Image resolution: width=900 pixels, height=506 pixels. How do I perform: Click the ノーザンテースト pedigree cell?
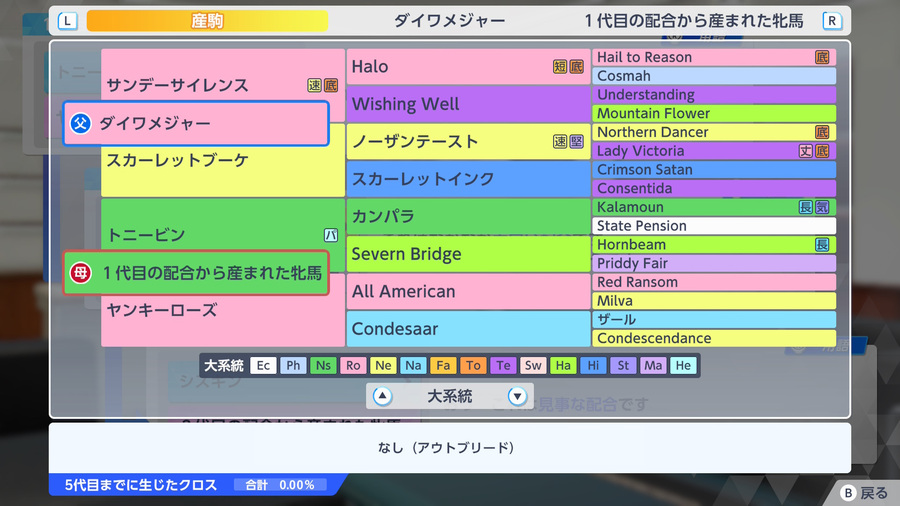(468, 142)
